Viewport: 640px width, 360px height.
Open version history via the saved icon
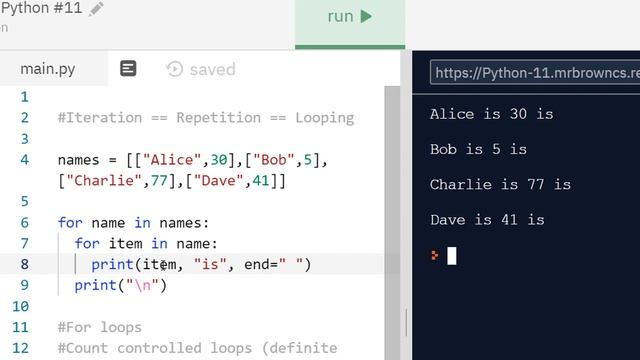pyautogui.click(x=175, y=69)
